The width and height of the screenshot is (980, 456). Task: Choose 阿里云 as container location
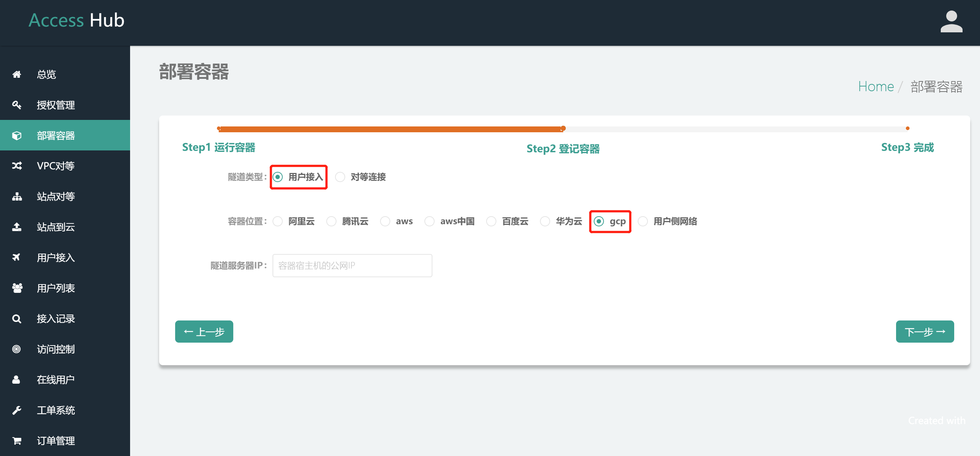(x=278, y=221)
